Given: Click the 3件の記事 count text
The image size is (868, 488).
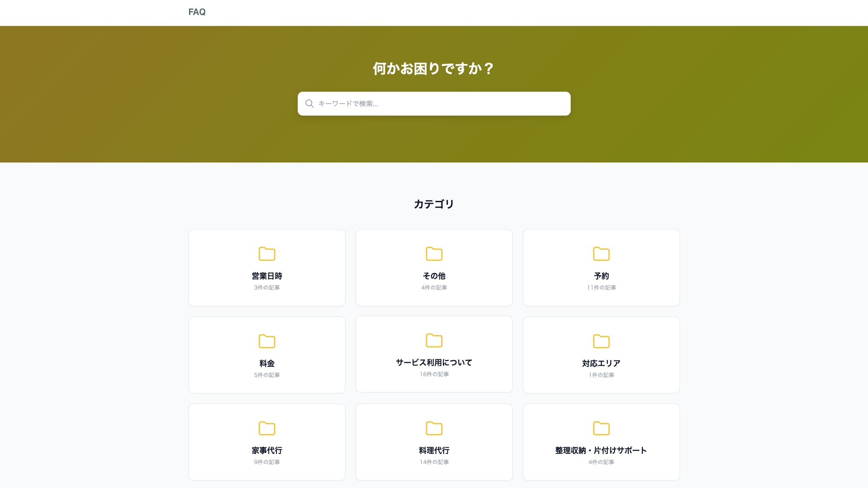Looking at the screenshot, I should pyautogui.click(x=267, y=288).
